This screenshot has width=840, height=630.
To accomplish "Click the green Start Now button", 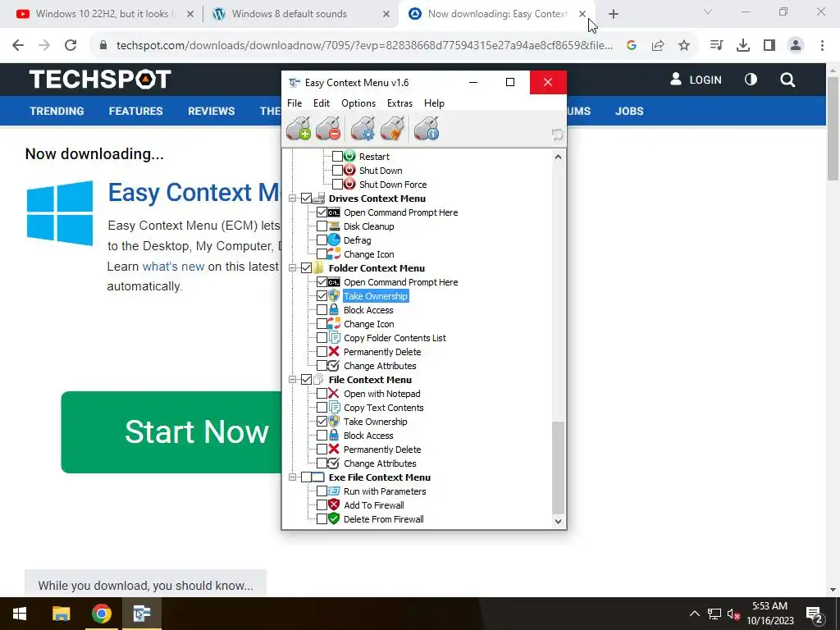I will point(171,431).
